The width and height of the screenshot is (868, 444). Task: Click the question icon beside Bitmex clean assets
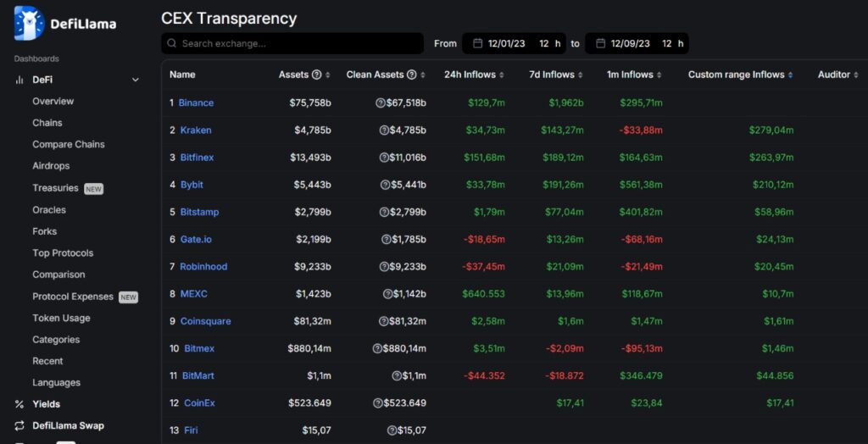coord(377,348)
